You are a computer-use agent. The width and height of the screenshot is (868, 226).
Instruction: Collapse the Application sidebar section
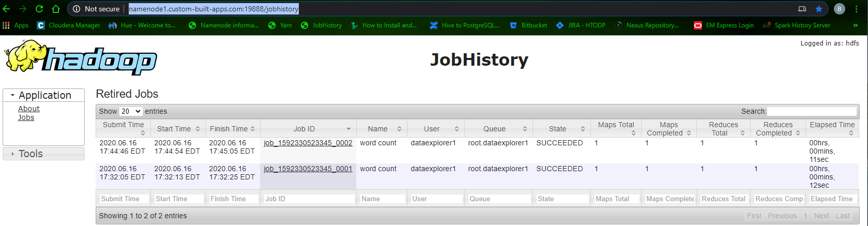(x=44, y=95)
